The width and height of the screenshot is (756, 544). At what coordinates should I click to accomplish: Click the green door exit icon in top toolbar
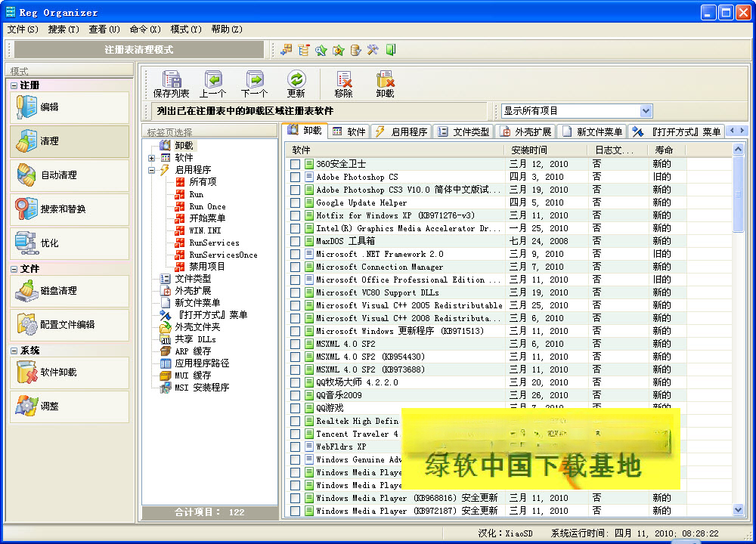[x=391, y=50]
